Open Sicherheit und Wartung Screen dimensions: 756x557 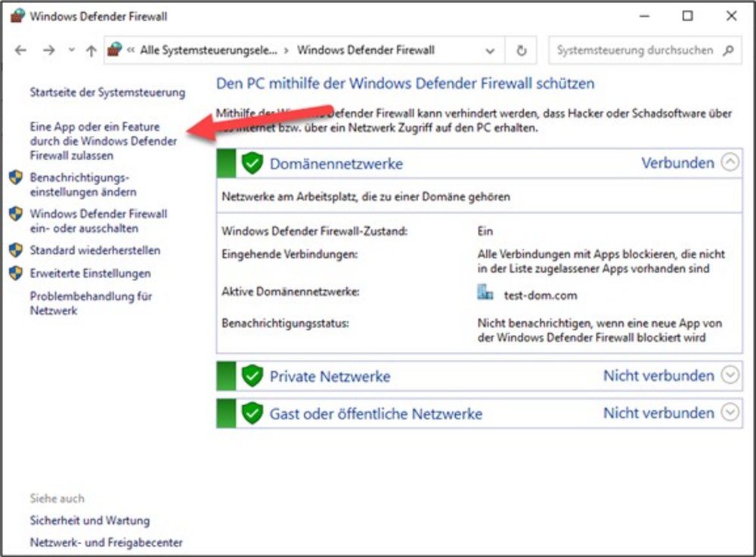point(90,521)
